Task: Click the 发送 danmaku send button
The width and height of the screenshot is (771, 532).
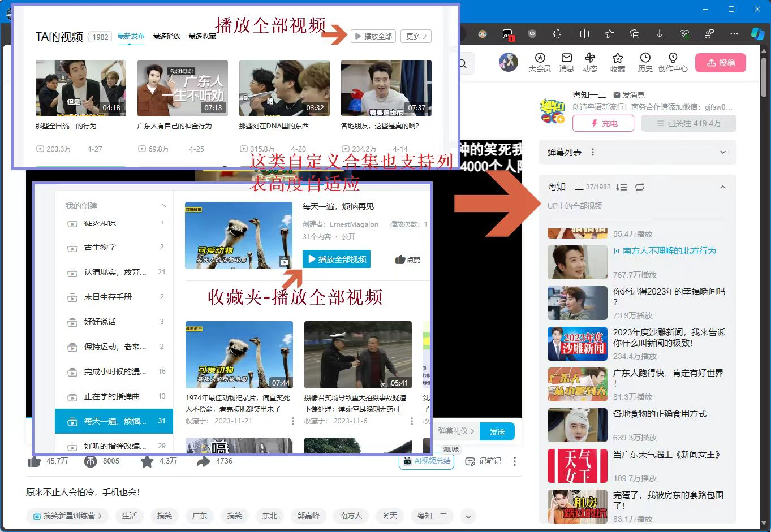Action: [497, 431]
